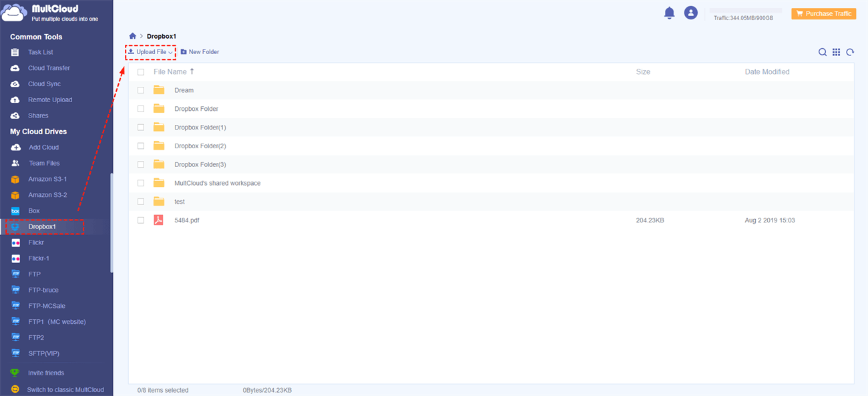
Task: Click the Invite friends trophy icon
Action: 15,373
